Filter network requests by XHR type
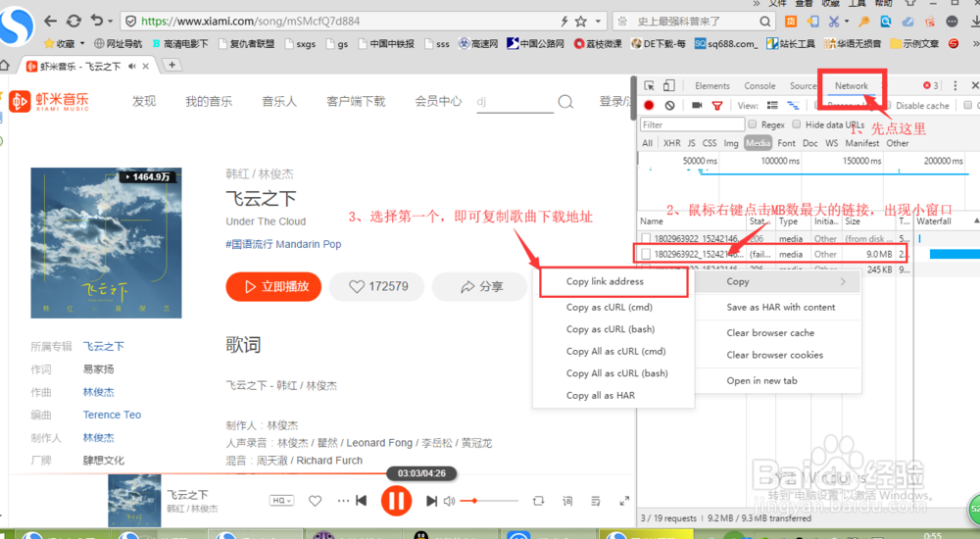The width and height of the screenshot is (980, 539). coord(672,143)
